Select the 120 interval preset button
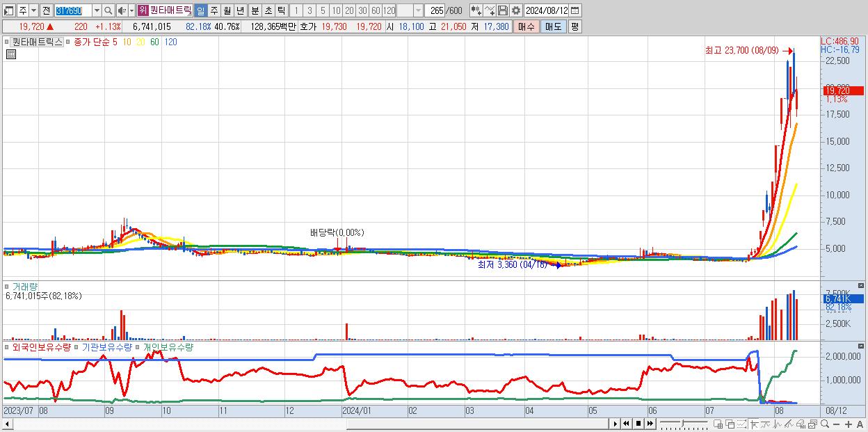The width and height of the screenshot is (868, 432). 389,10
